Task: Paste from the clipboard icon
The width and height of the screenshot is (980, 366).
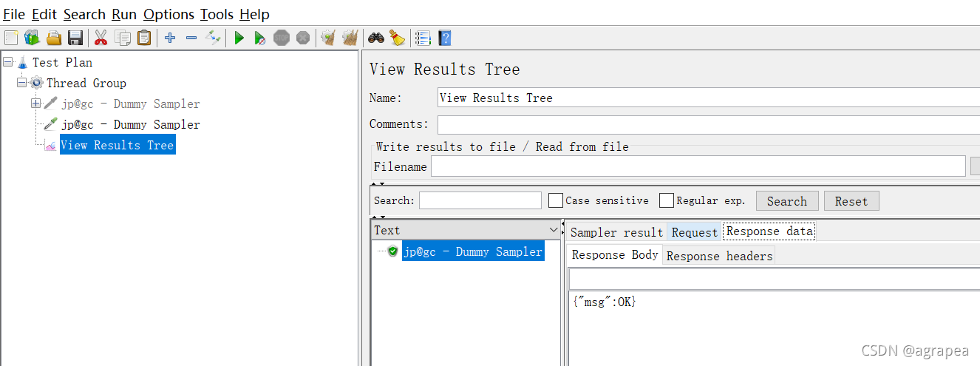Action: point(144,38)
